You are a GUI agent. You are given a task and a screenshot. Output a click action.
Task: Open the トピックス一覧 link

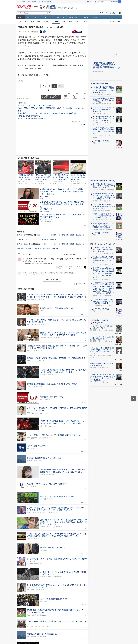coord(115,21)
